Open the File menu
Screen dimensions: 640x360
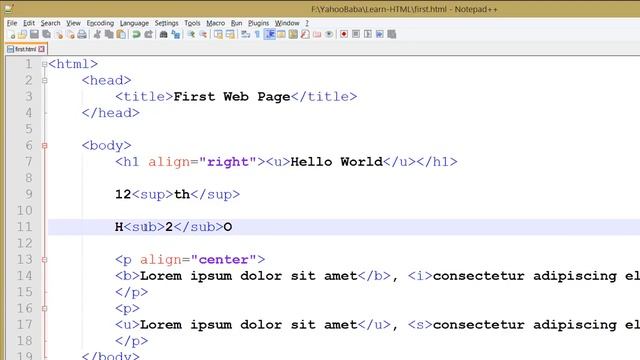[x=12, y=23]
